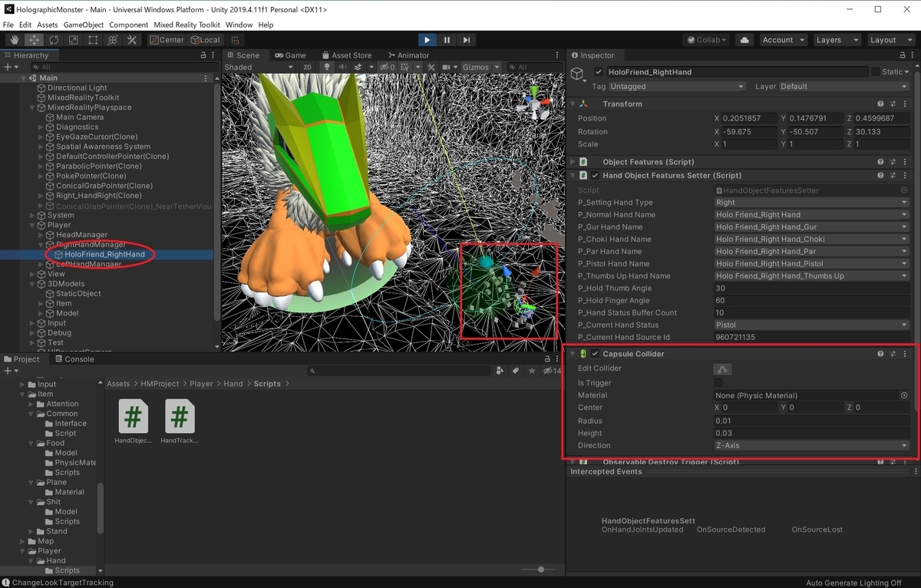Filter project search by type icon

coord(500,371)
